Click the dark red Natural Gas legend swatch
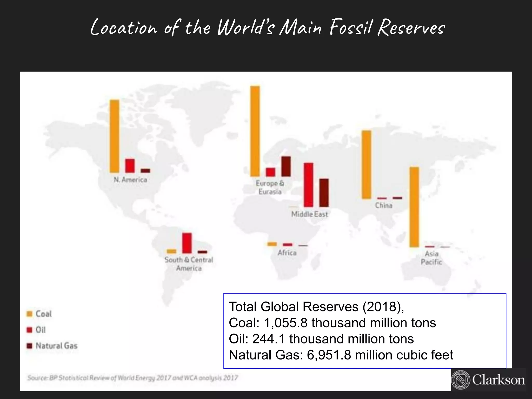Screen dimensions: 532x399 click(30, 346)
